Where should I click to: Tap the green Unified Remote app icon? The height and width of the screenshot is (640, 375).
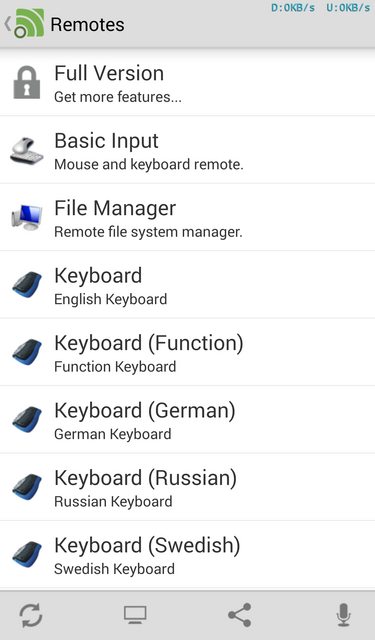tap(29, 24)
